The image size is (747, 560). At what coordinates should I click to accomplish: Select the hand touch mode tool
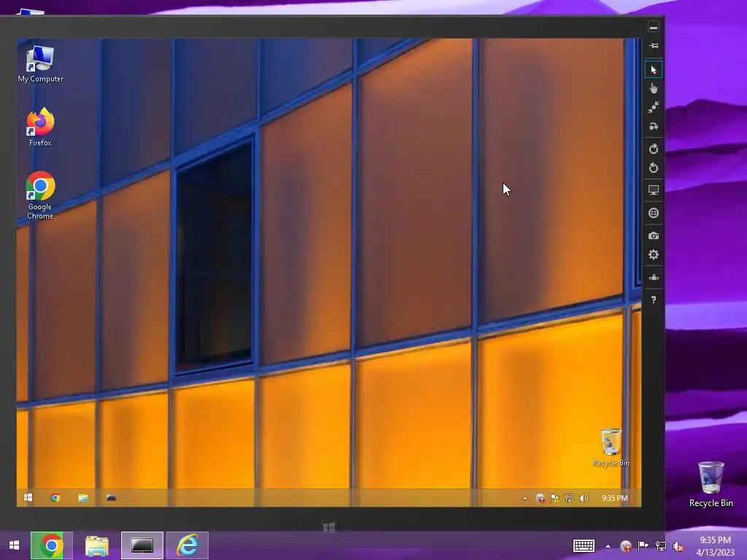point(653,88)
